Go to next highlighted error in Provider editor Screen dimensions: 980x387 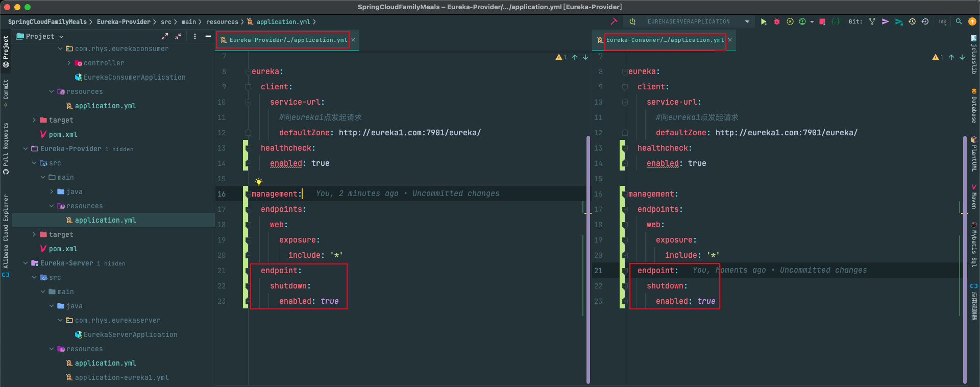585,57
